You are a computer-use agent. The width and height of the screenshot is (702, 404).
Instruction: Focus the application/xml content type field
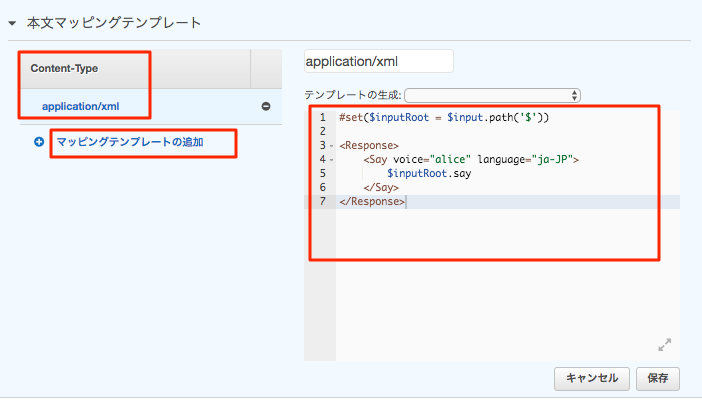378,61
